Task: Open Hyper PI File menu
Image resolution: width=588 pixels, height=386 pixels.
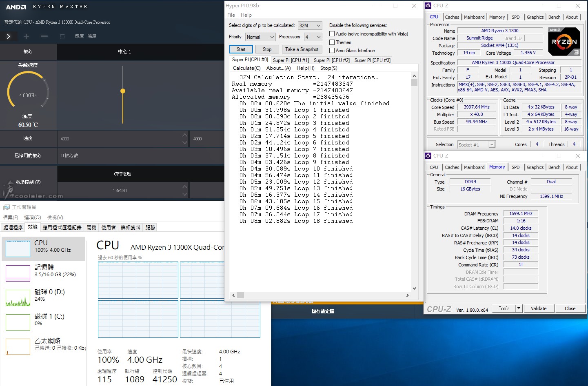Action: tap(231, 15)
